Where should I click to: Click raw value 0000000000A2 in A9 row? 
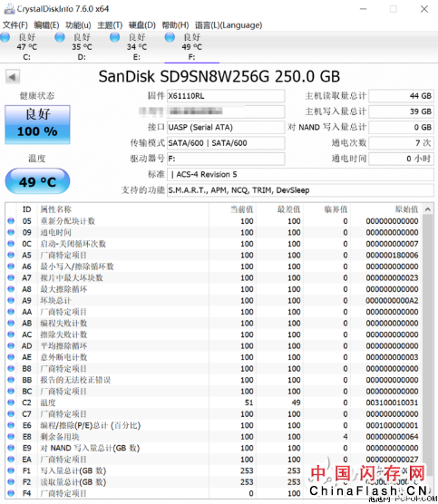(392, 301)
